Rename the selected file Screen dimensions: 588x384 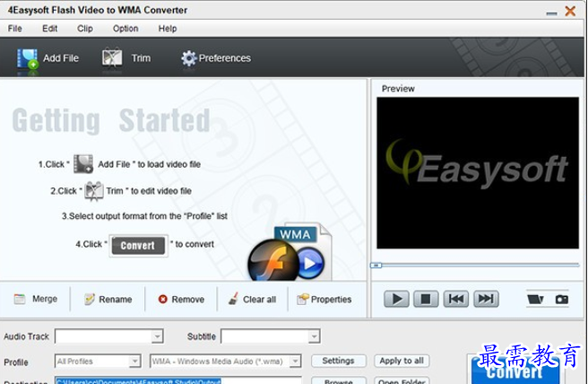click(x=108, y=299)
